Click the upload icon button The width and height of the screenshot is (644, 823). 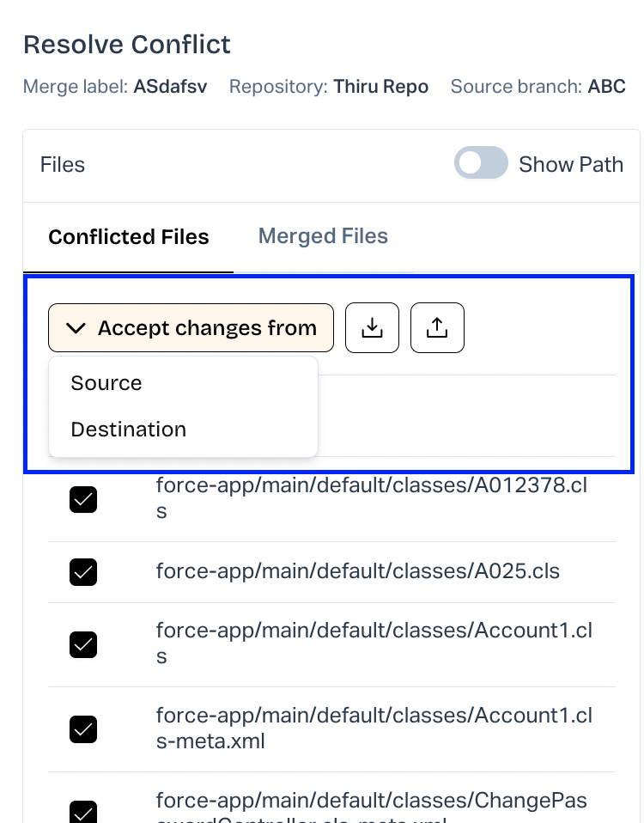[437, 328]
